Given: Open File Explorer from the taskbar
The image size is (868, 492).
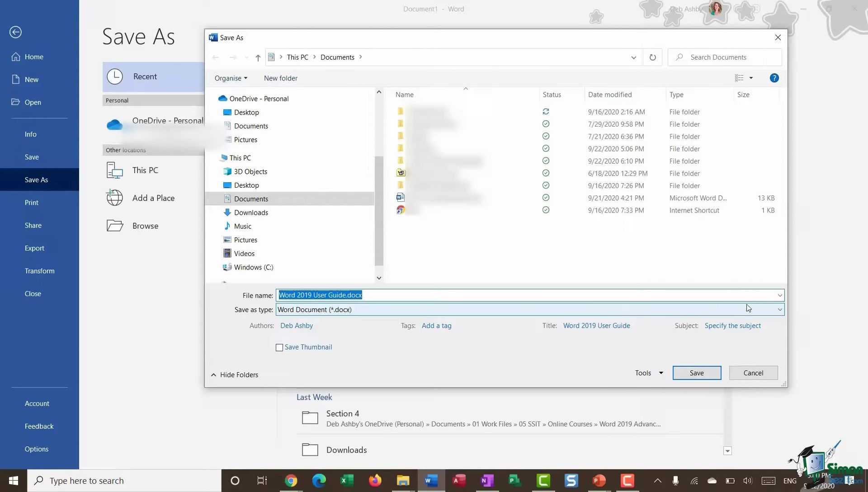Looking at the screenshot, I should [403, 481].
